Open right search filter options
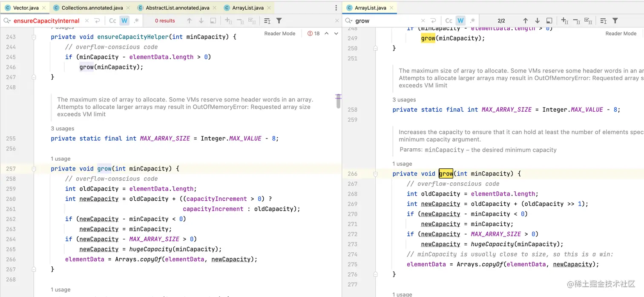 click(x=615, y=20)
